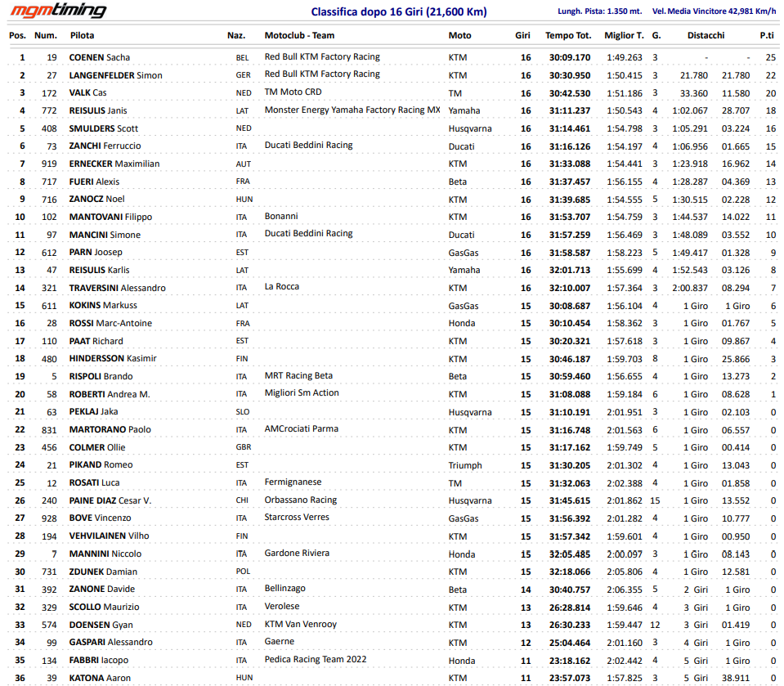Select the title Classifica dopo 16 Giri

coord(398,11)
